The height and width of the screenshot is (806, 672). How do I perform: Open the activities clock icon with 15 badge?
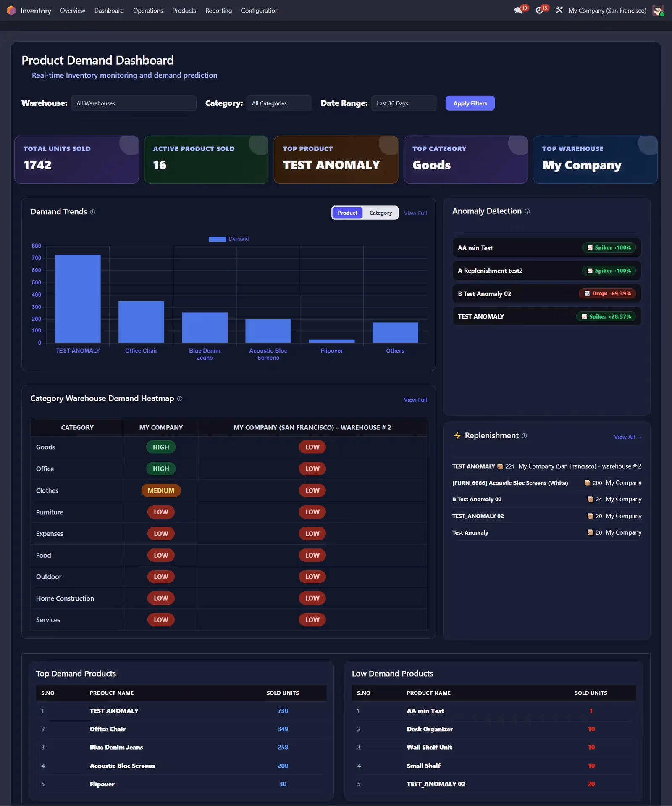tap(539, 10)
